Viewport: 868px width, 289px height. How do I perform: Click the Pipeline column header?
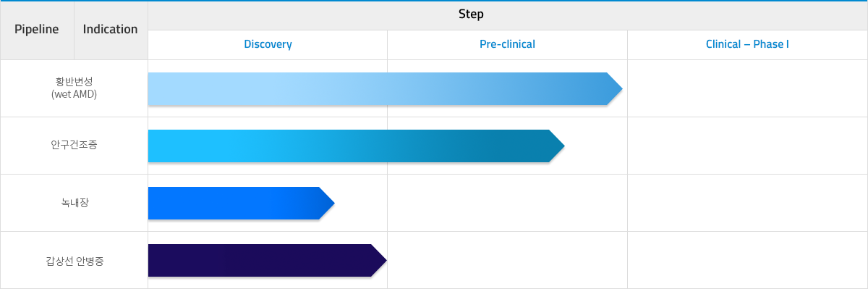pos(37,30)
